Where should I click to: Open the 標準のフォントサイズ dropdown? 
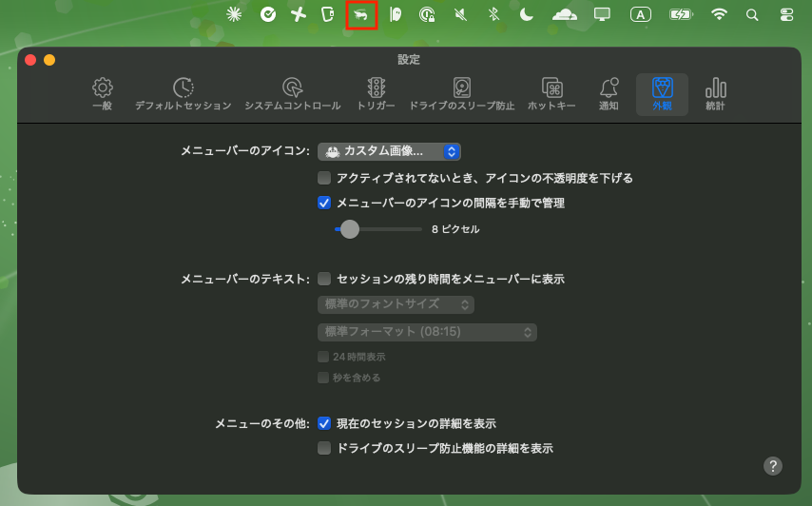point(396,304)
